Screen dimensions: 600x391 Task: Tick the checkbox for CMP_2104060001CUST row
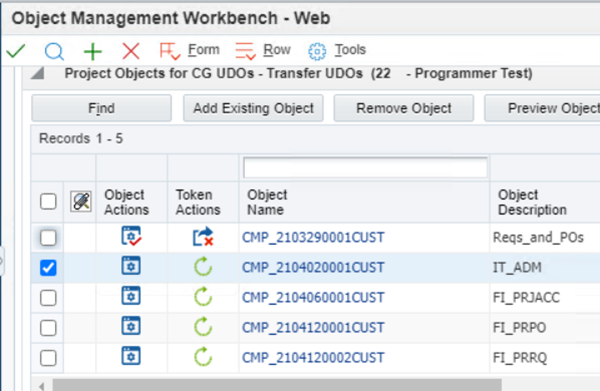tap(48, 298)
